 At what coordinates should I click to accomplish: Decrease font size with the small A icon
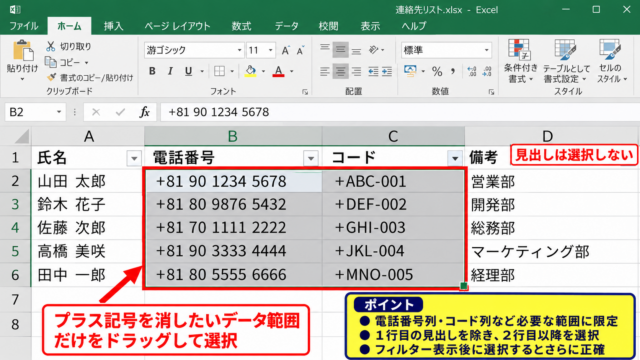[300, 51]
